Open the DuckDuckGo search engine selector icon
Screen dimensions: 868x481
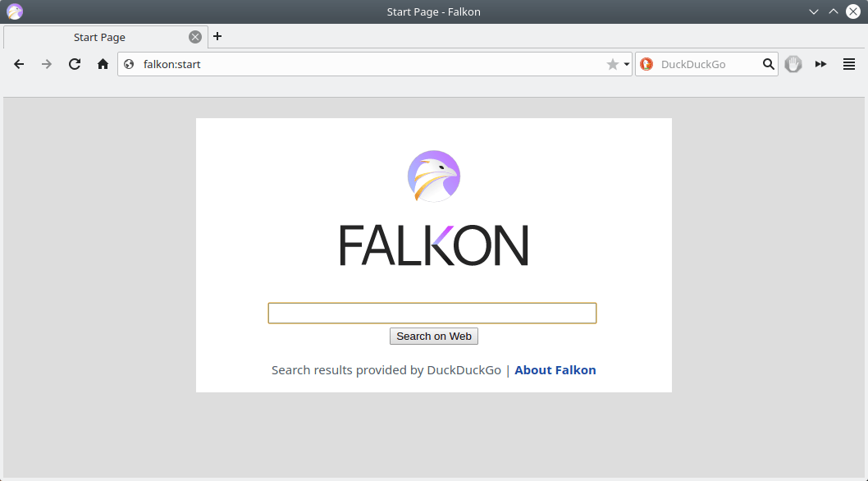click(x=646, y=64)
